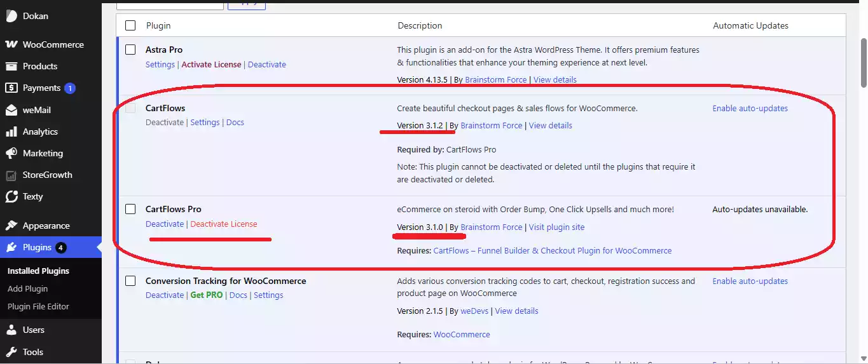Open the Add Plugin submenu
868x364 pixels.
[x=27, y=288]
